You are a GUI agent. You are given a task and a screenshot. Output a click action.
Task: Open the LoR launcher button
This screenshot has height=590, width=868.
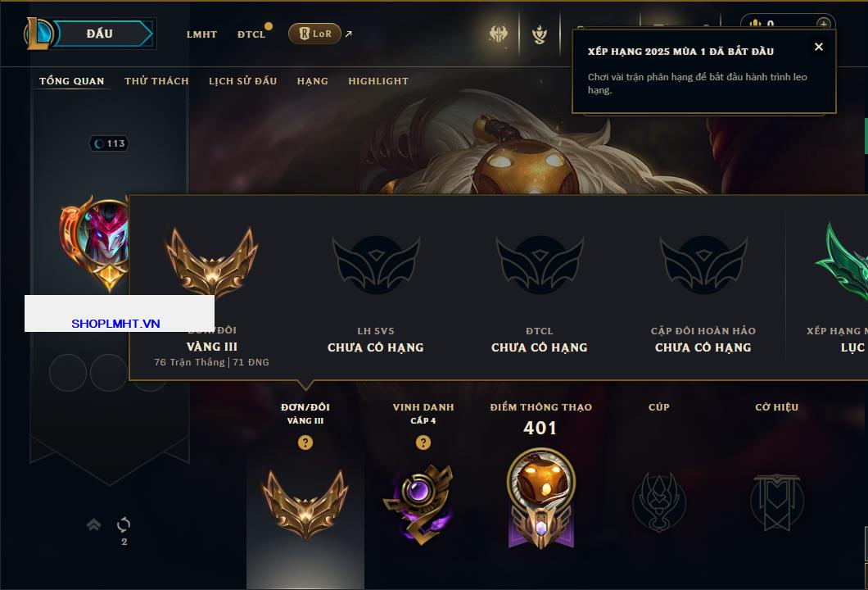[314, 34]
